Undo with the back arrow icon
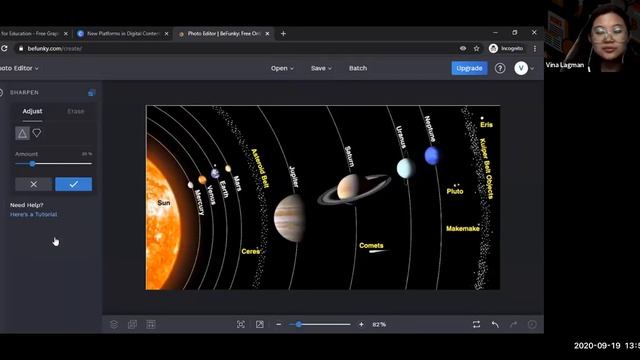The width and height of the screenshot is (640, 360). 495,324
